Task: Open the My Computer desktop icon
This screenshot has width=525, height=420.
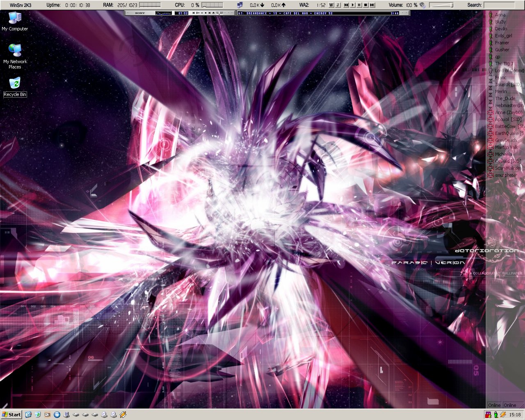Action: click(x=15, y=21)
